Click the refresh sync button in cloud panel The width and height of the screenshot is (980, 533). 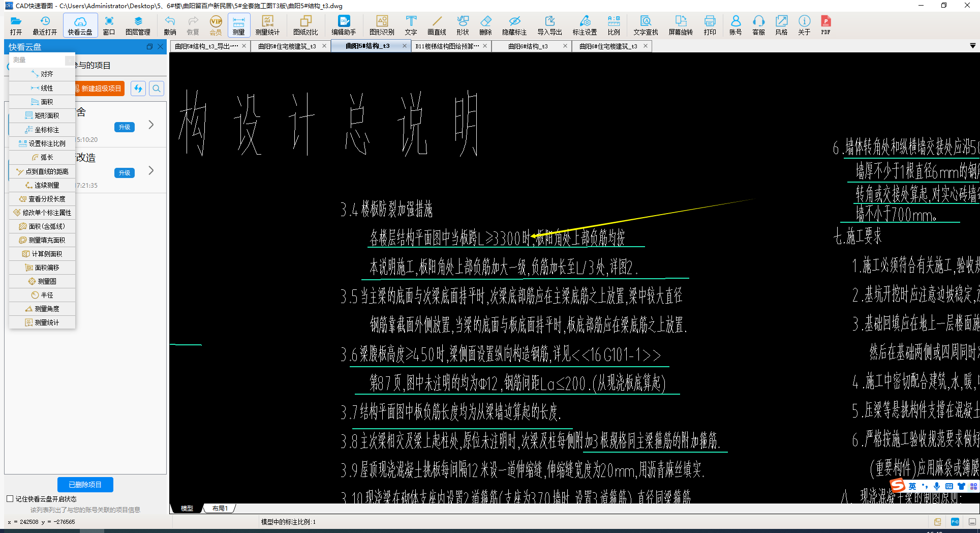point(138,88)
